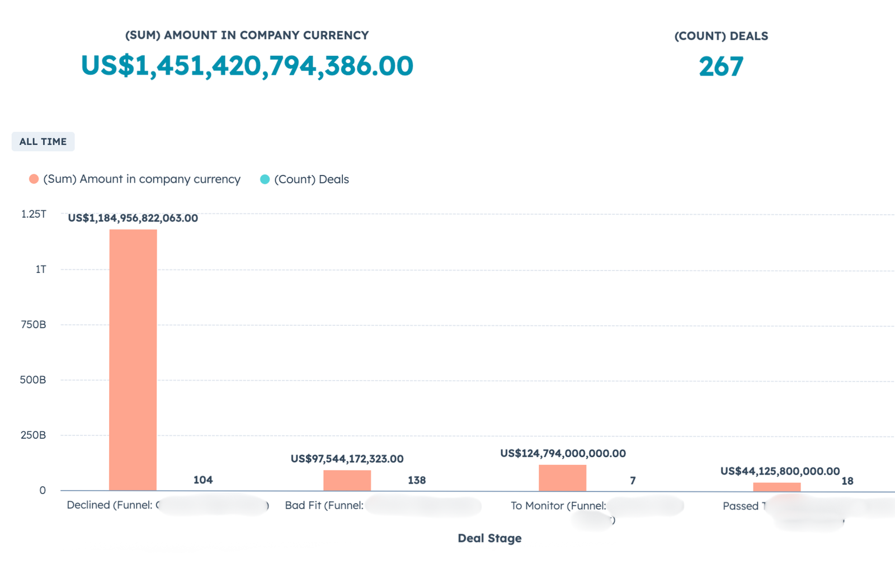The width and height of the screenshot is (895, 588).
Task: Click the 'US$124,794,000,000.00' bar label
Action: (563, 454)
